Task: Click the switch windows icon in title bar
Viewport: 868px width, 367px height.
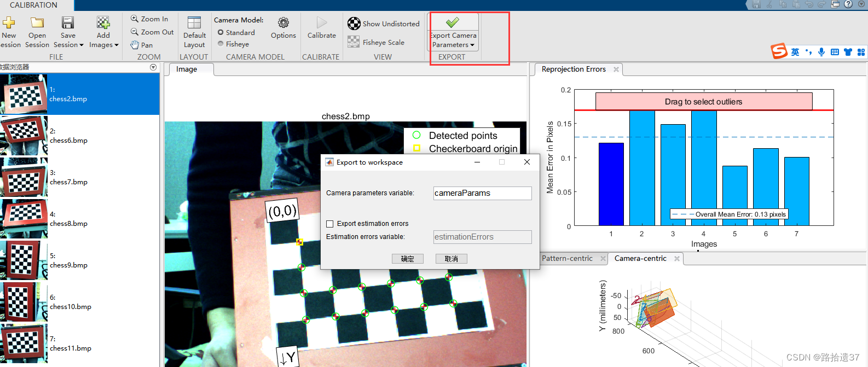Action: tap(835, 4)
